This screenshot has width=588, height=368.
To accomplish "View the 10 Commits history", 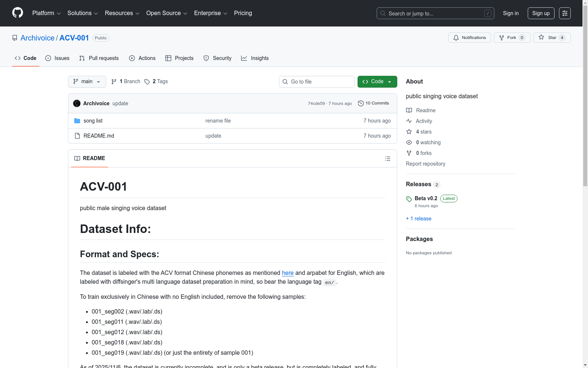I will pos(373,103).
